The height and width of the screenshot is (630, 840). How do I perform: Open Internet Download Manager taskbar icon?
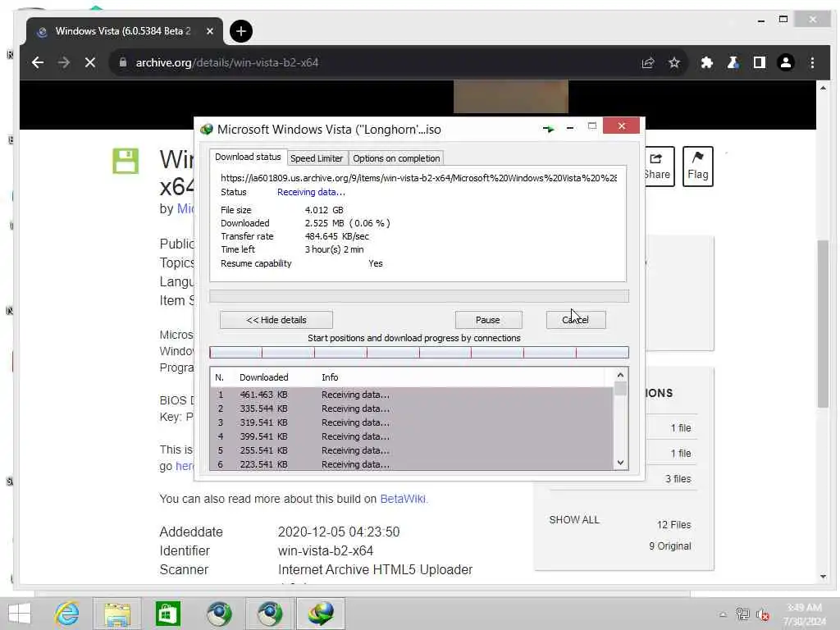[321, 614]
